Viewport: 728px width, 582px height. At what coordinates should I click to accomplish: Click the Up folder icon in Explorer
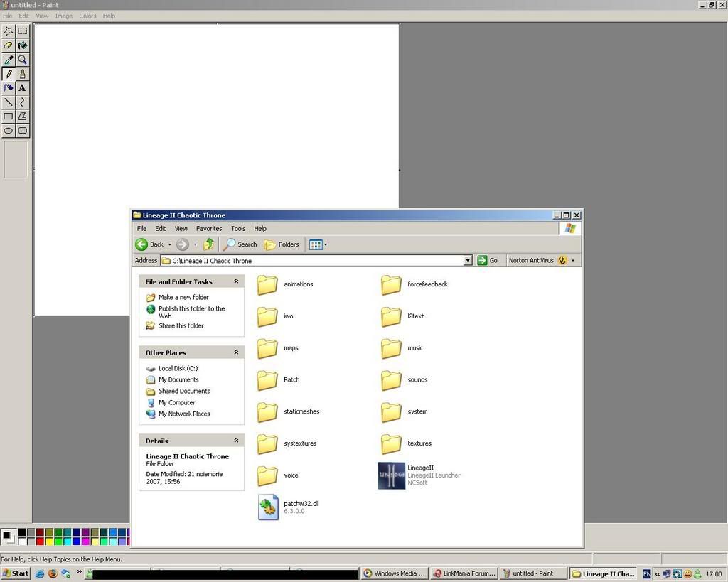point(208,244)
